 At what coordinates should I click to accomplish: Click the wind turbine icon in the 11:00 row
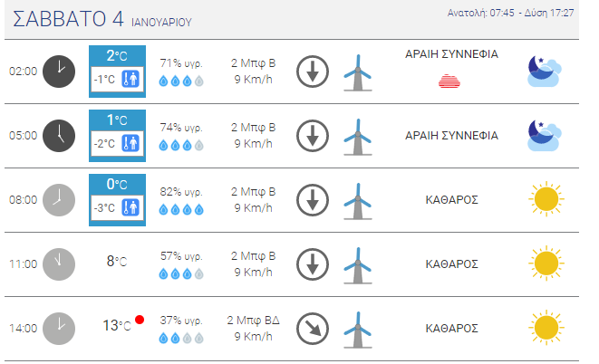pos(358,265)
